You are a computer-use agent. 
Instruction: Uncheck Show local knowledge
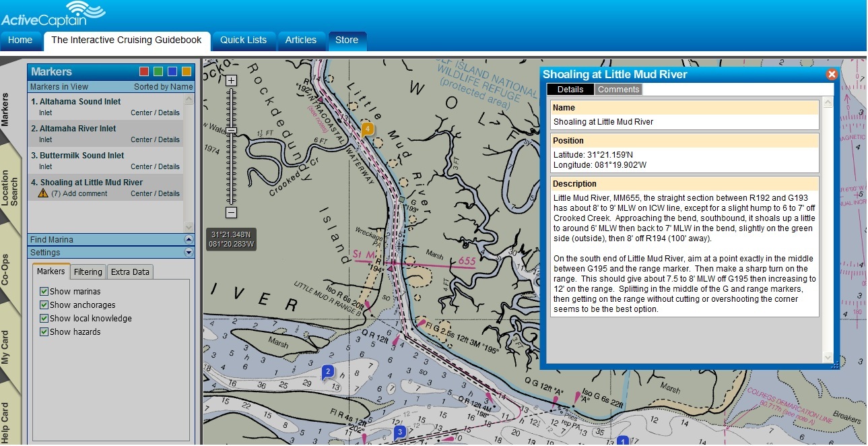tap(44, 319)
